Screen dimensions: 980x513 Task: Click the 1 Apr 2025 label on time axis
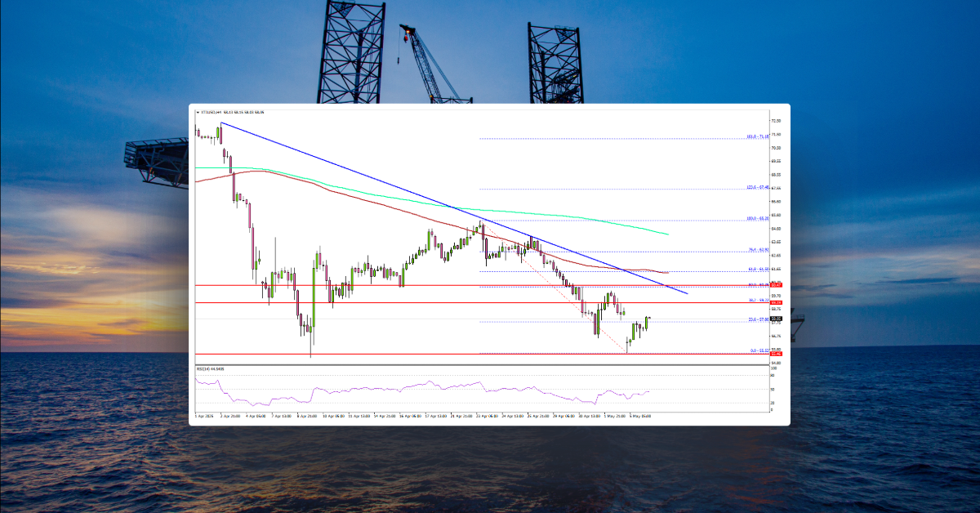click(203, 415)
